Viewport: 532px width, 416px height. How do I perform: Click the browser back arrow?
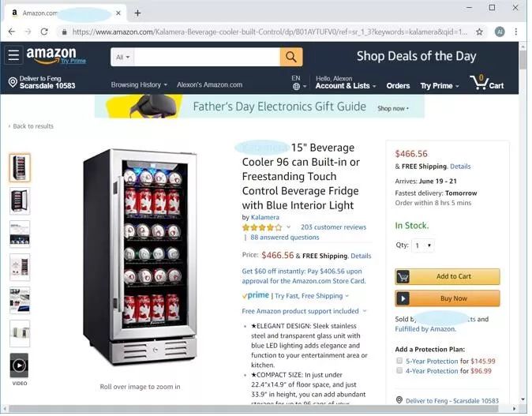click(12, 32)
